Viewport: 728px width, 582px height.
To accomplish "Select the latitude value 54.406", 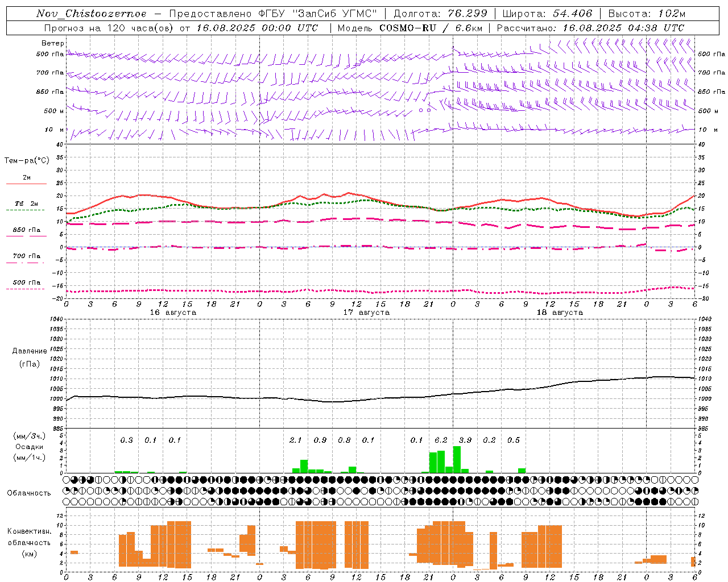I will pos(573,14).
